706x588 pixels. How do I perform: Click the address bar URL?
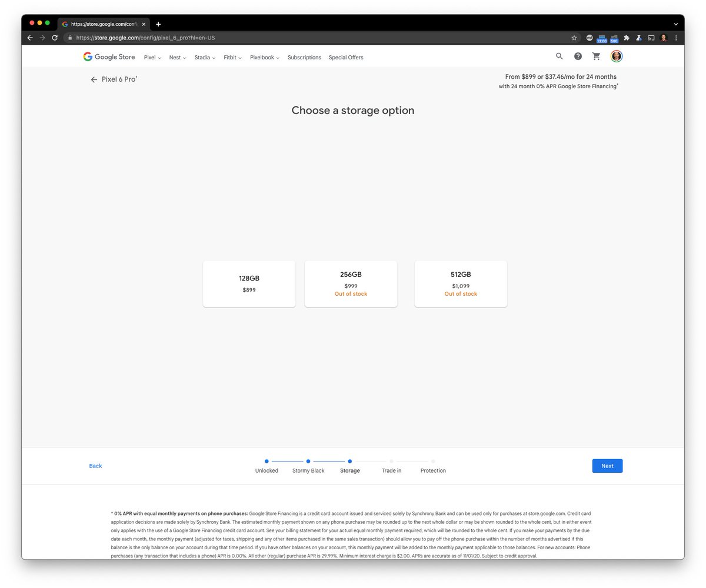(145, 38)
